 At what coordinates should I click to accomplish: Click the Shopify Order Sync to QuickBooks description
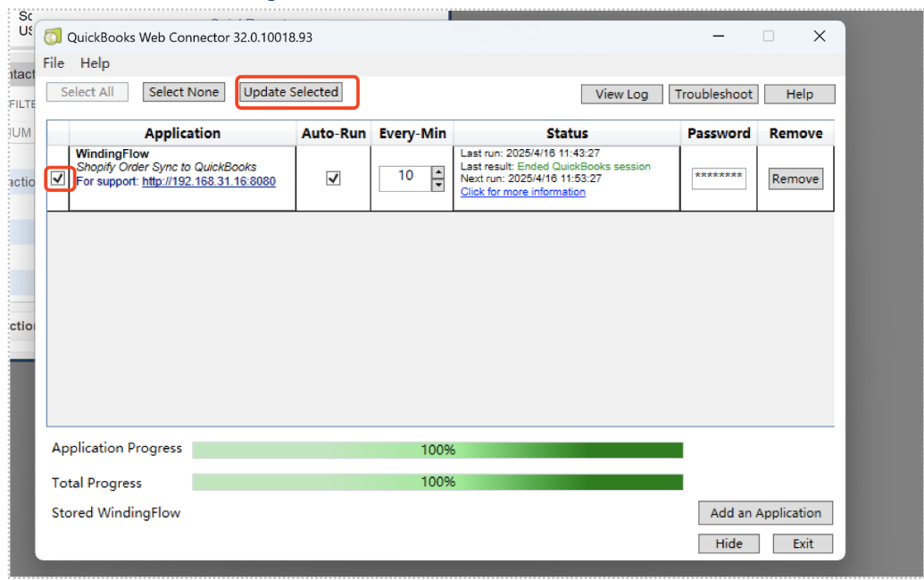pos(166,167)
